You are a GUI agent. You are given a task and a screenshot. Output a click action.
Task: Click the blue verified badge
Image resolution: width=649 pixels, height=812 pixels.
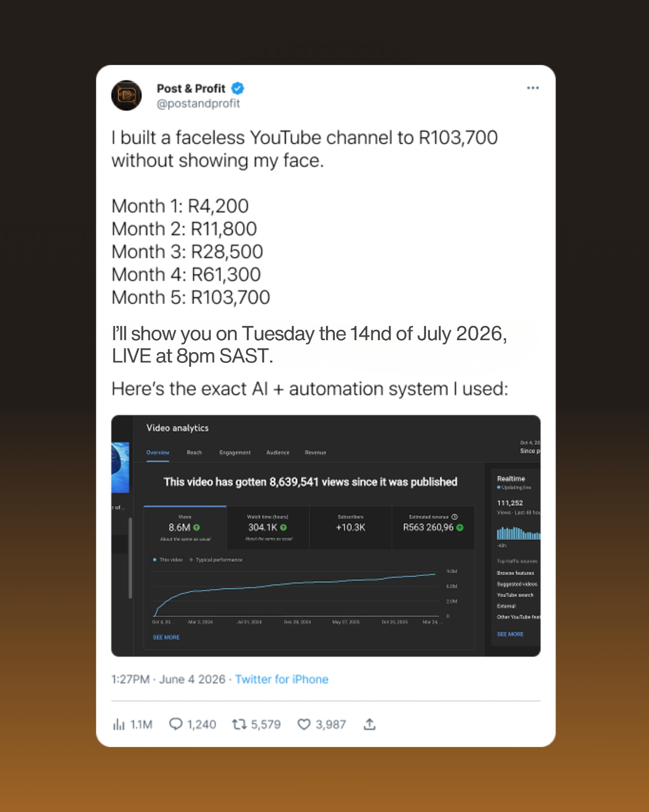(238, 88)
